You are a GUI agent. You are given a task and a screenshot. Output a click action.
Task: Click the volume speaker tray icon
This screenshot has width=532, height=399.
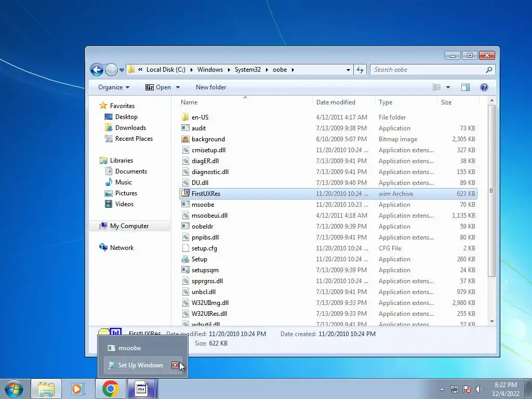click(x=480, y=389)
